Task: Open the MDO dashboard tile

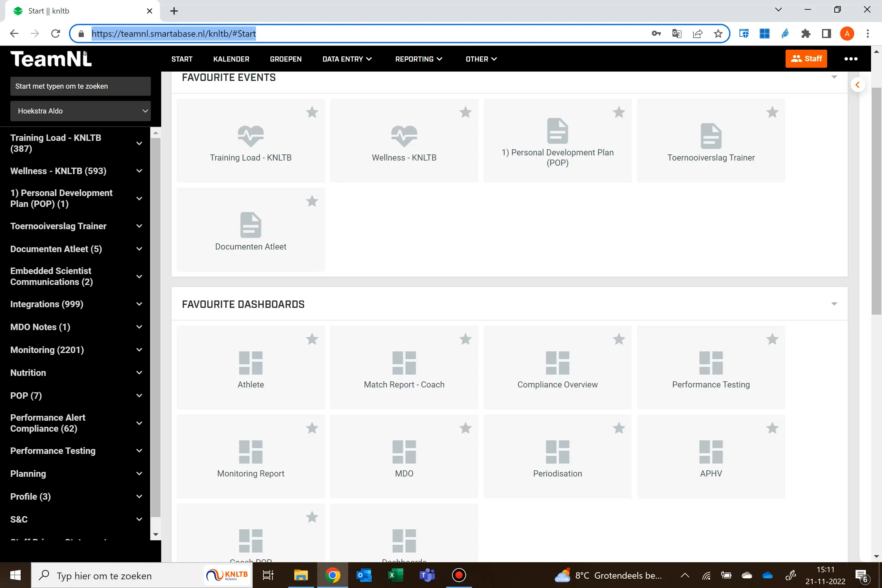Action: click(x=404, y=456)
